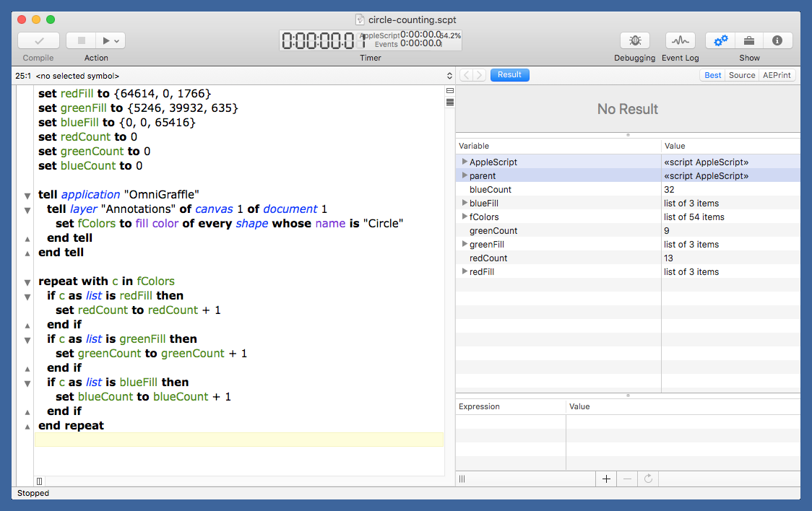The width and height of the screenshot is (812, 511).
Task: Click the refresh expressions icon
Action: click(648, 479)
